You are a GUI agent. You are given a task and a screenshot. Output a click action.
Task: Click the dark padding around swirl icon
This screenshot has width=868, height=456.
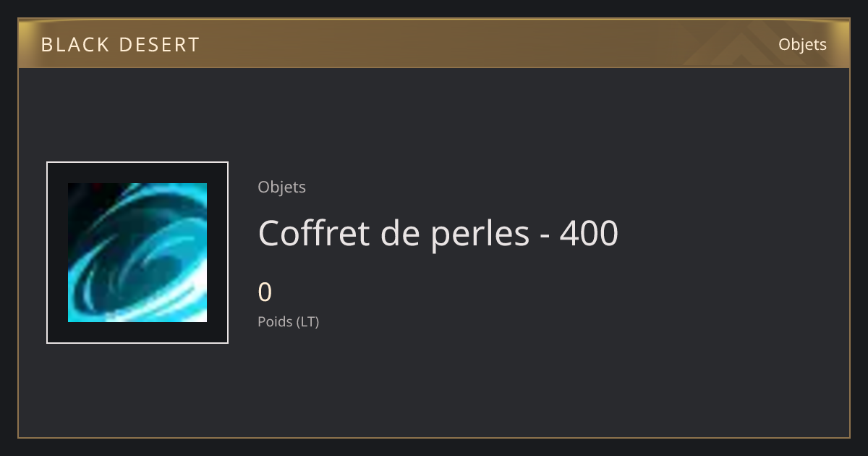pyautogui.click(x=57, y=253)
